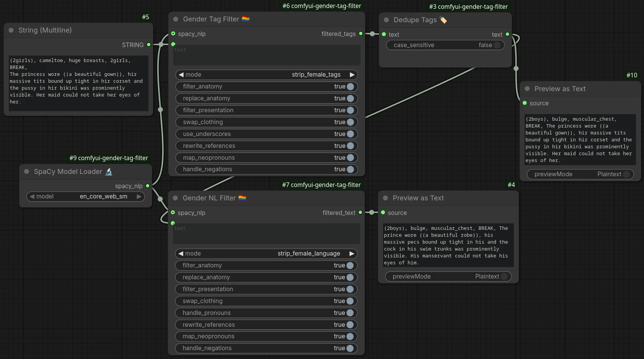This screenshot has height=359, width=644.
Task: Click the tag icon on Dedupe Tags node
Action: tap(444, 20)
